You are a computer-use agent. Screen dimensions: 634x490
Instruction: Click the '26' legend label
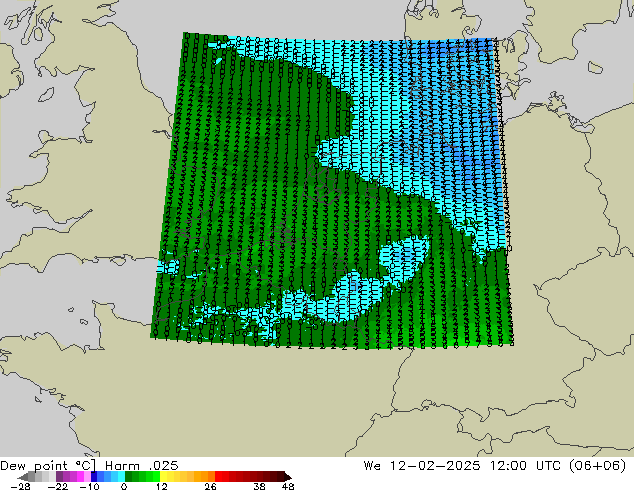210,486
